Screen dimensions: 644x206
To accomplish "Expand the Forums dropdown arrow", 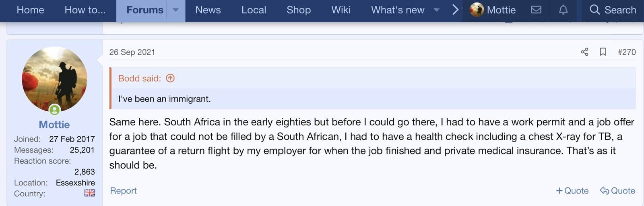I will click(176, 10).
